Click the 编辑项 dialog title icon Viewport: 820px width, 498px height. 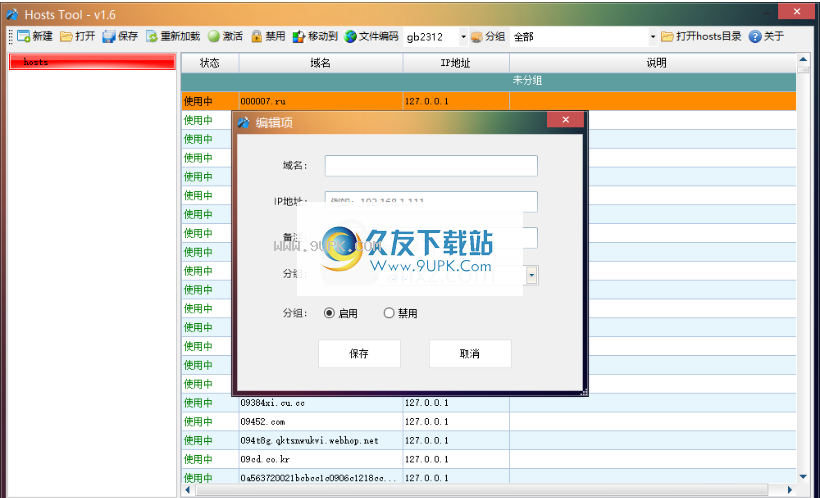(x=244, y=122)
